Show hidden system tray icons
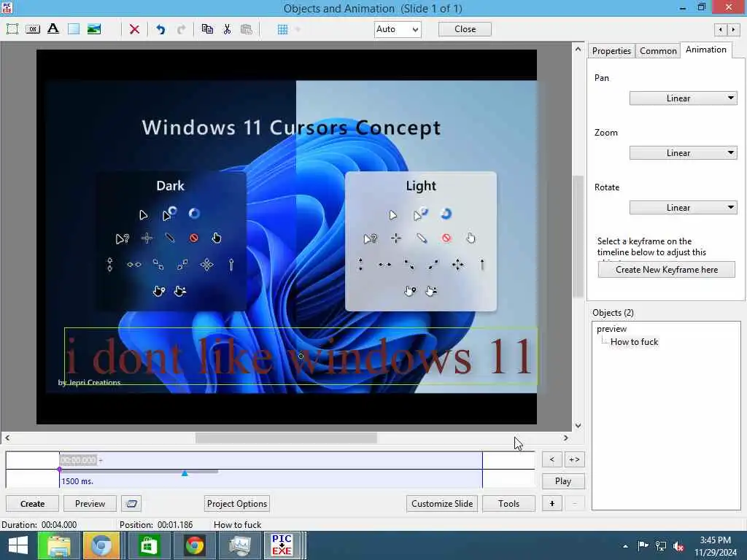747x560 pixels. pos(625,546)
